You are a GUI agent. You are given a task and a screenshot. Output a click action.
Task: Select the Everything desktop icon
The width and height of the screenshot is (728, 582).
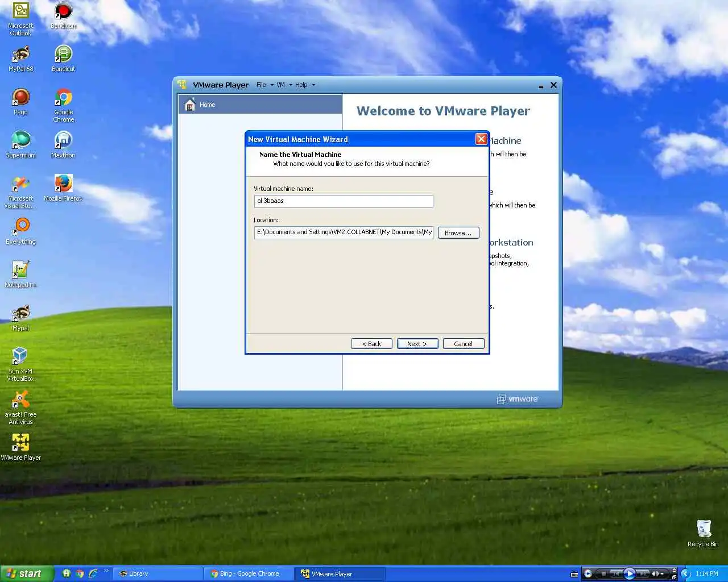(x=20, y=231)
